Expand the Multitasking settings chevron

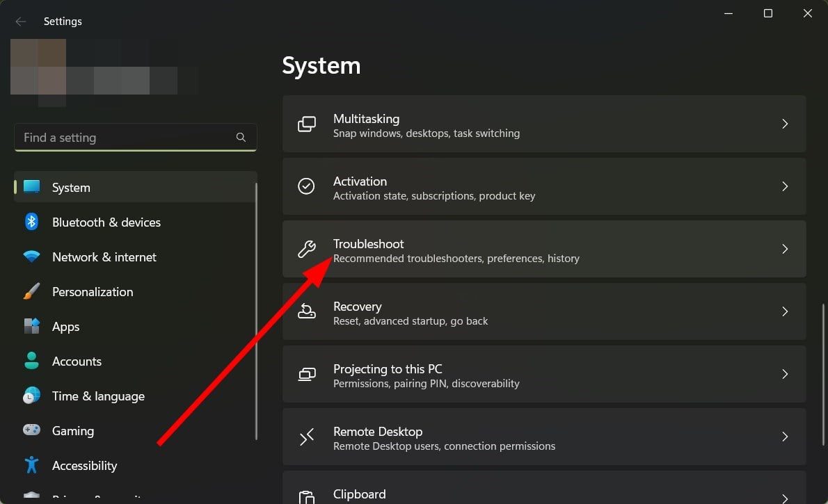(785, 124)
